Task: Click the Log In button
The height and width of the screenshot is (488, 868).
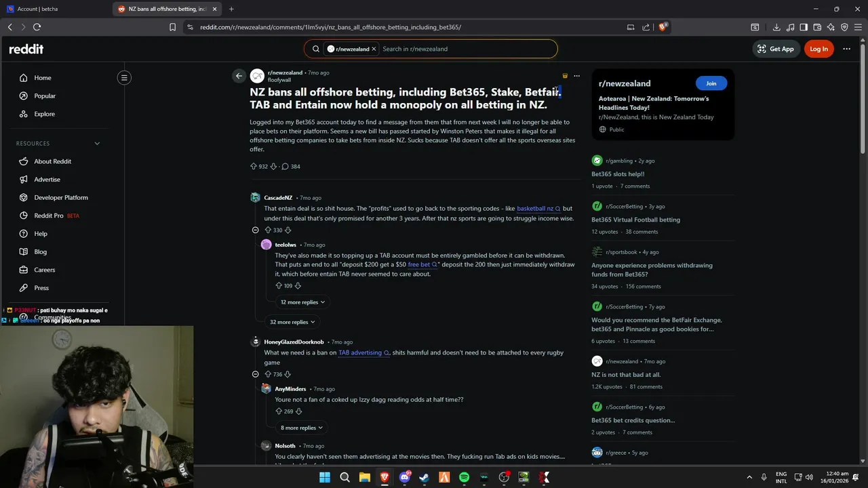Action: [x=818, y=49]
